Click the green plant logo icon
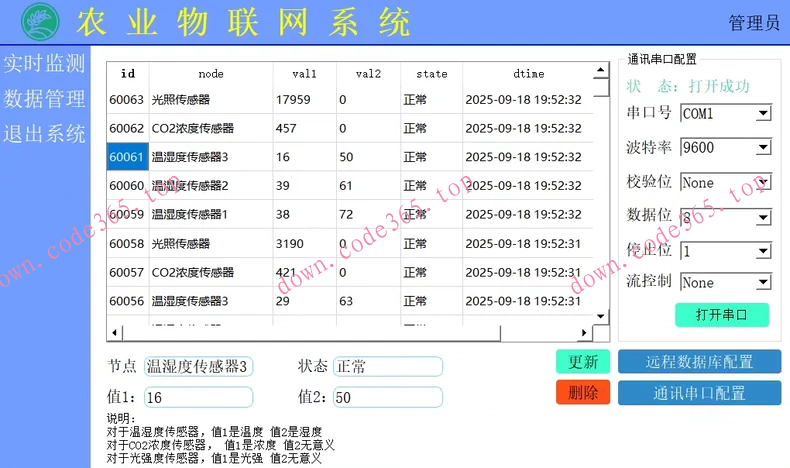The height and width of the screenshot is (468, 790). pyautogui.click(x=40, y=22)
